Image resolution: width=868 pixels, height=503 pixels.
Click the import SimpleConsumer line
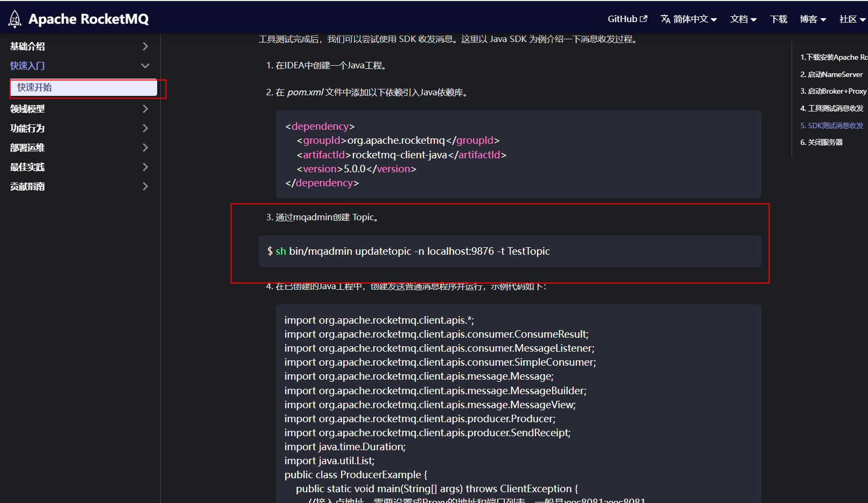(440, 362)
